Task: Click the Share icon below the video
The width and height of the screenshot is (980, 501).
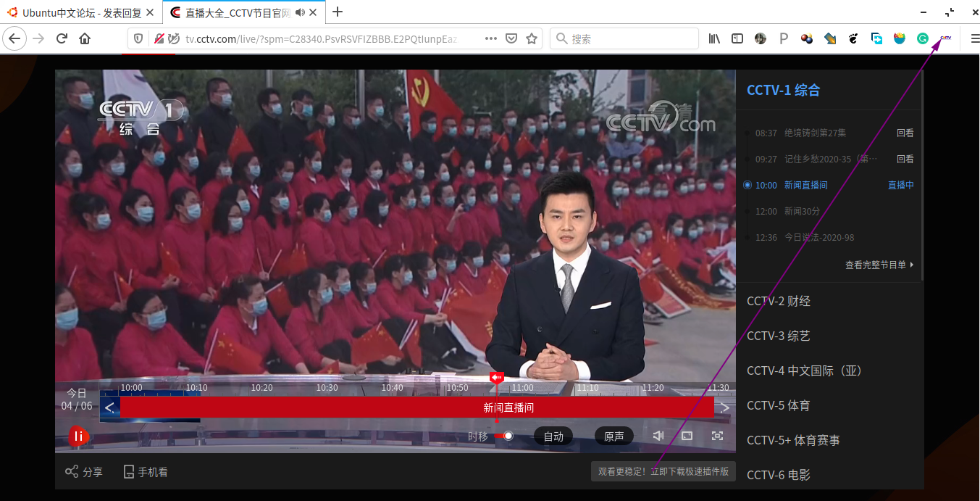Action: pyautogui.click(x=72, y=472)
